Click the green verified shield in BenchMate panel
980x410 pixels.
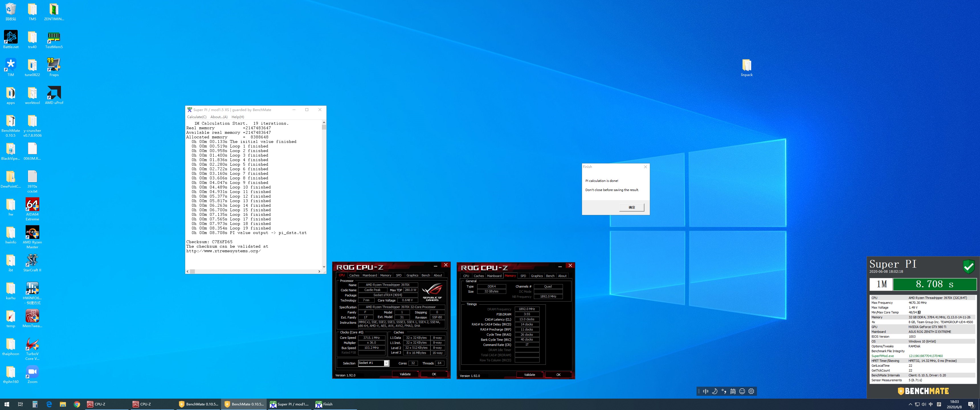pos(969,266)
